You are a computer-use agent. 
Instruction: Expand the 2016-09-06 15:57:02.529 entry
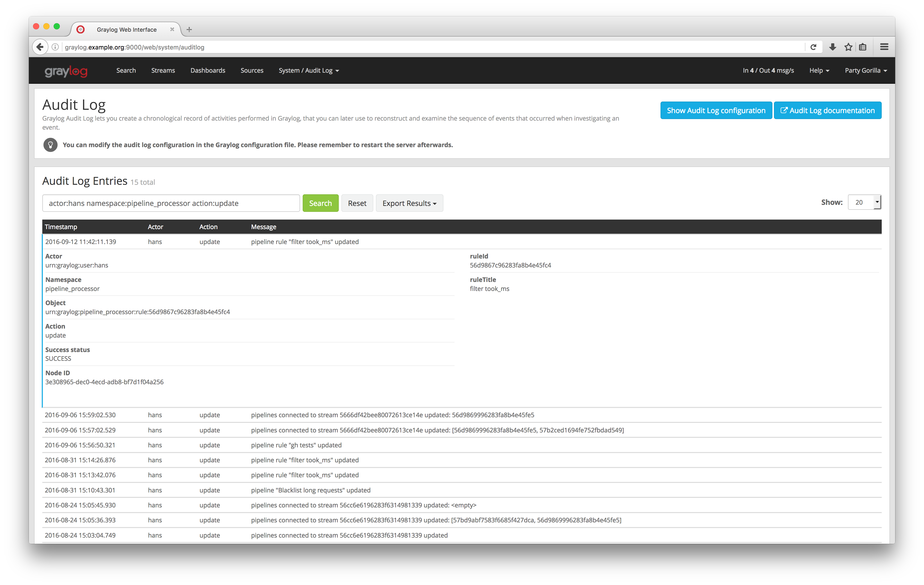(462, 430)
